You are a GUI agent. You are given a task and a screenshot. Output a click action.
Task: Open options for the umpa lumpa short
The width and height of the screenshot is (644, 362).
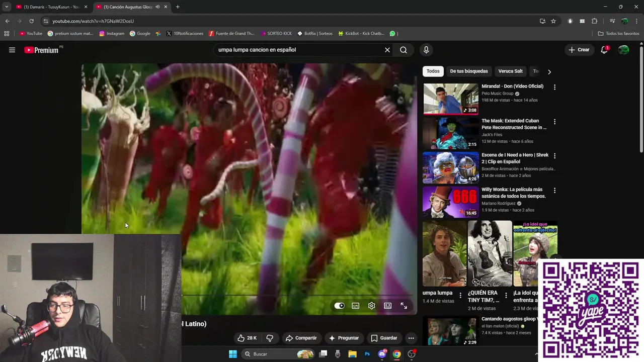[460, 296]
